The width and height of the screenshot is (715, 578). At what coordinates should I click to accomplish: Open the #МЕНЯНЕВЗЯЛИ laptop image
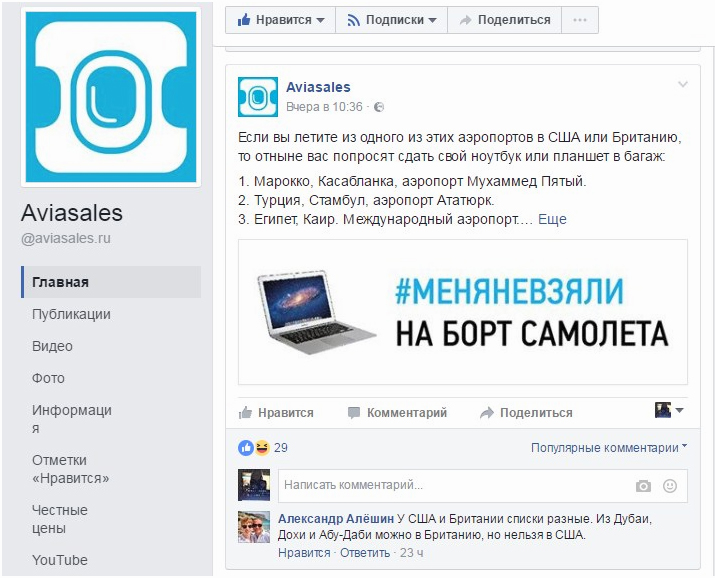tap(462, 312)
